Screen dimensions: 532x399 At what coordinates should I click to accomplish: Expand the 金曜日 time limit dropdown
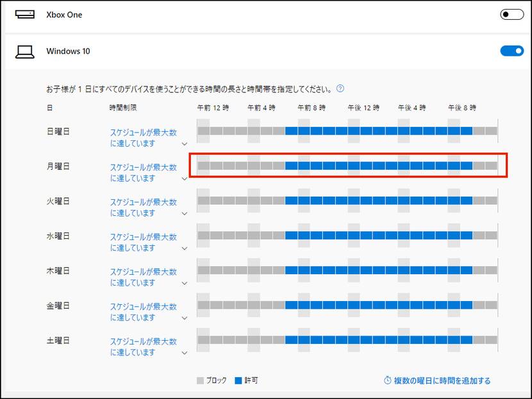tap(185, 318)
